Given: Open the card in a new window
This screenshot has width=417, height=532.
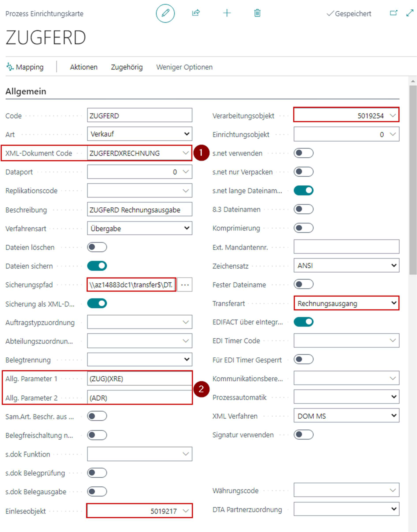Looking at the screenshot, I should [x=393, y=13].
